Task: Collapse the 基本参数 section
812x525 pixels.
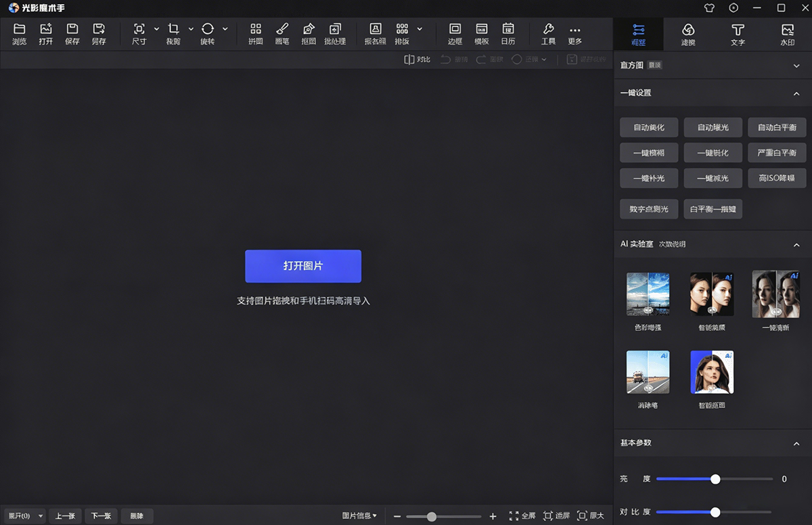Action: tap(796, 444)
